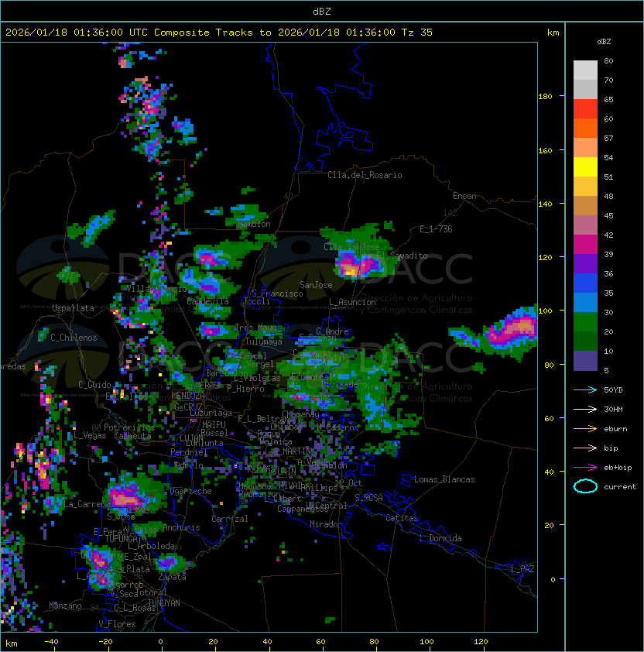Click the '42' value in the dBZ scale
This screenshot has width=644, height=652.
(608, 235)
